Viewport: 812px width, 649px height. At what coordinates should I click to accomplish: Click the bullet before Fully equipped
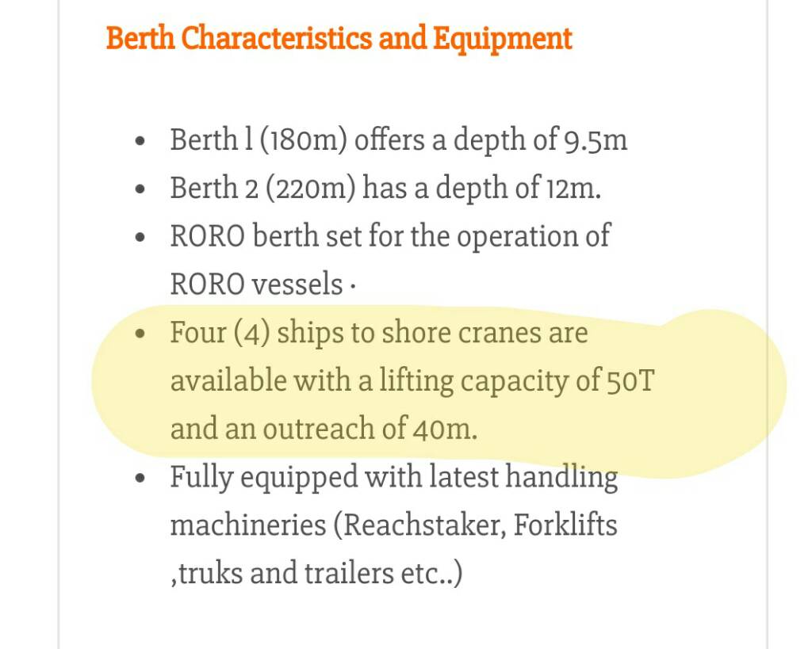click(x=140, y=479)
